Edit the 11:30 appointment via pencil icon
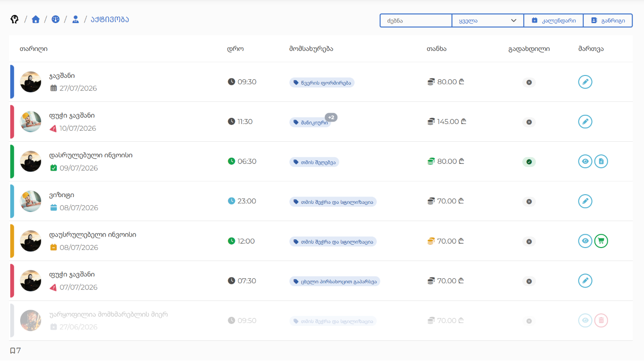Screen dimensions: 644x361 tap(585, 122)
